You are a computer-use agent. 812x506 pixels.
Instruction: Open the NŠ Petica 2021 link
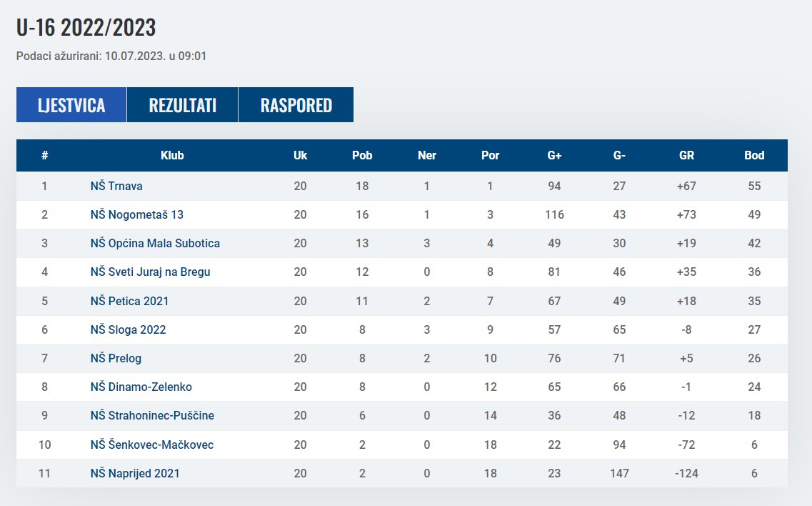(129, 301)
